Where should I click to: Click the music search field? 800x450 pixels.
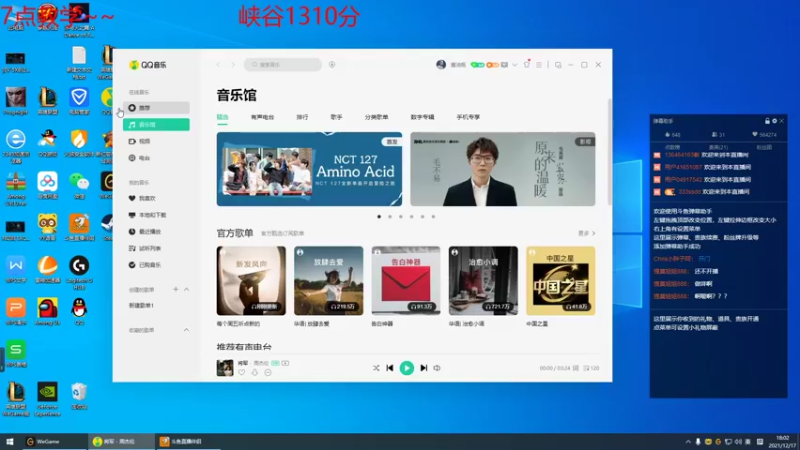(283, 65)
